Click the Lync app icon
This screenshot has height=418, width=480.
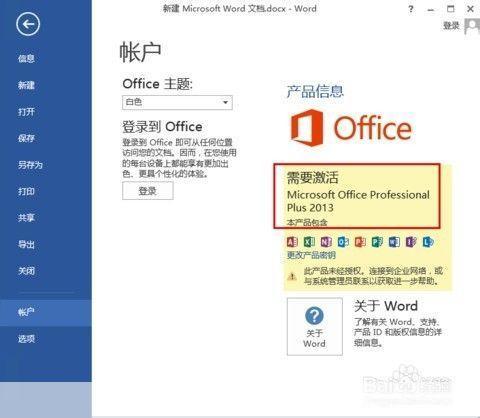pos(428,242)
